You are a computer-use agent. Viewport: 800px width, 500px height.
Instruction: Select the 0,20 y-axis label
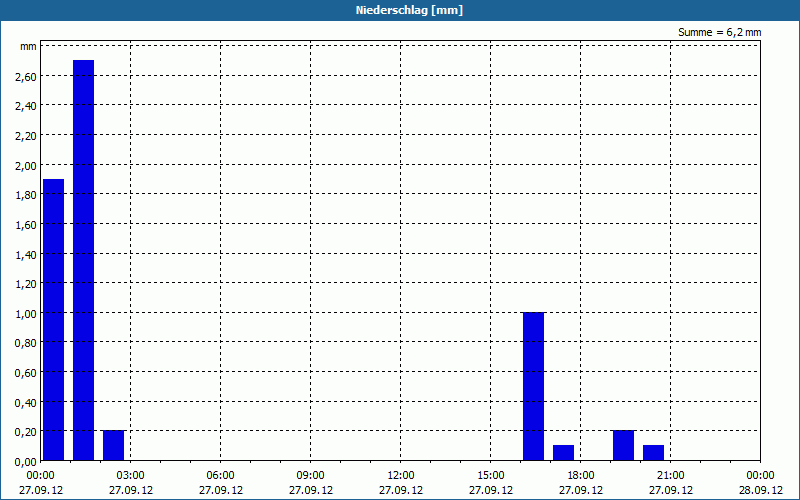[26, 432]
